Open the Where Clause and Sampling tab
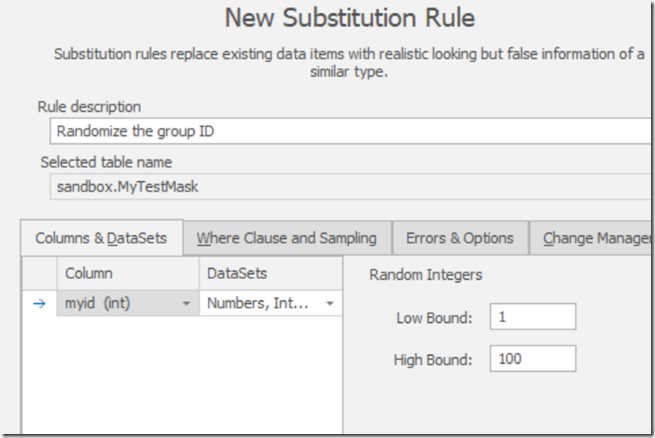 click(x=287, y=238)
